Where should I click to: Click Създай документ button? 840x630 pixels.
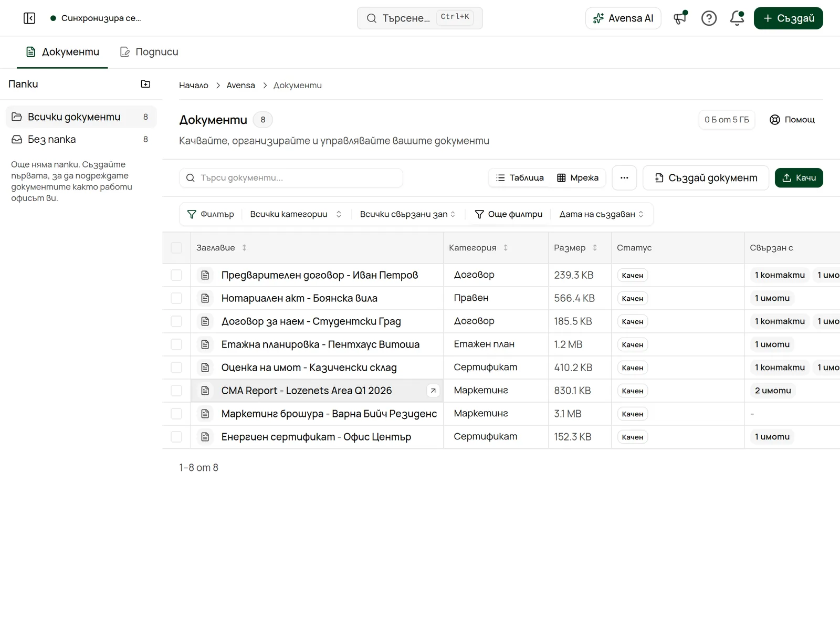click(706, 178)
